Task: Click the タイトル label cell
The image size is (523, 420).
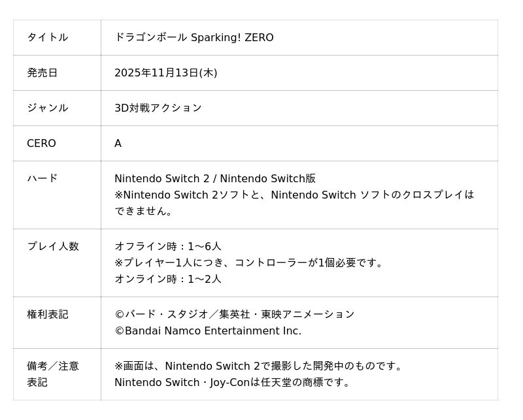Action: (x=48, y=38)
